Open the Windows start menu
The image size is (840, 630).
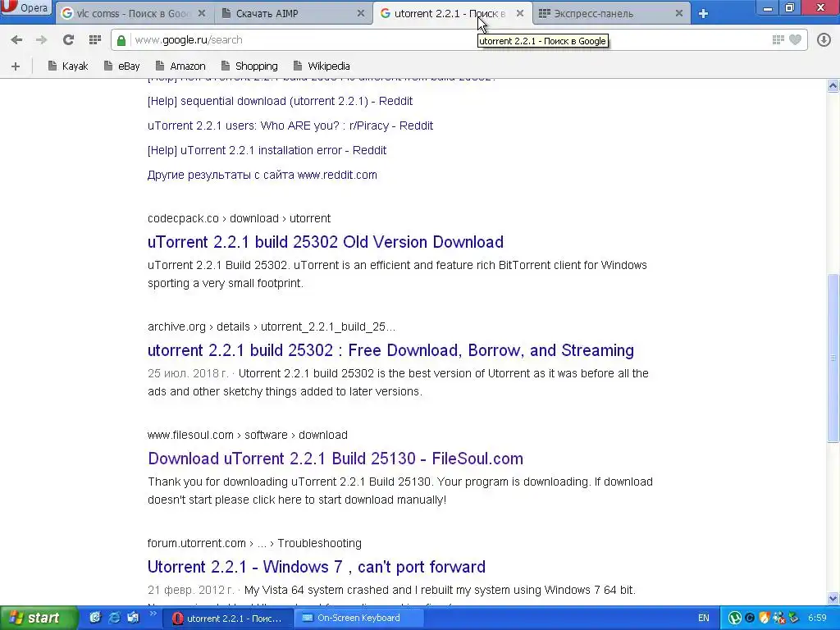[39, 619]
